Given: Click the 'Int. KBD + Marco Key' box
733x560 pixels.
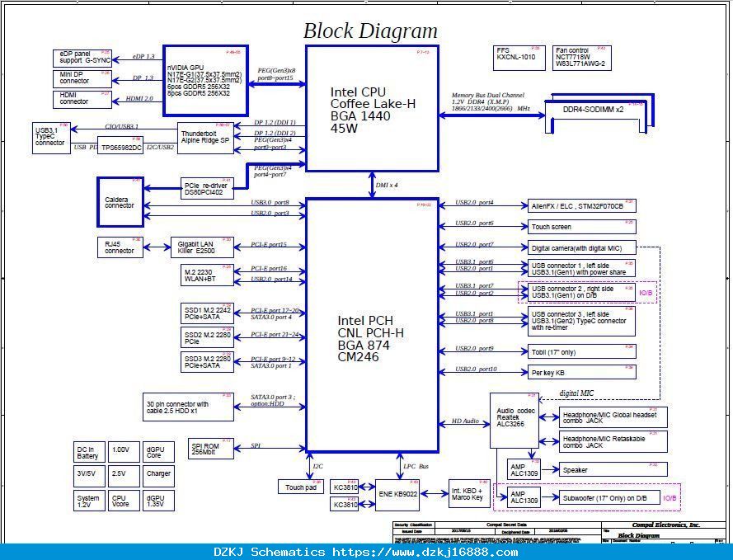Looking at the screenshot, I should click(469, 494).
